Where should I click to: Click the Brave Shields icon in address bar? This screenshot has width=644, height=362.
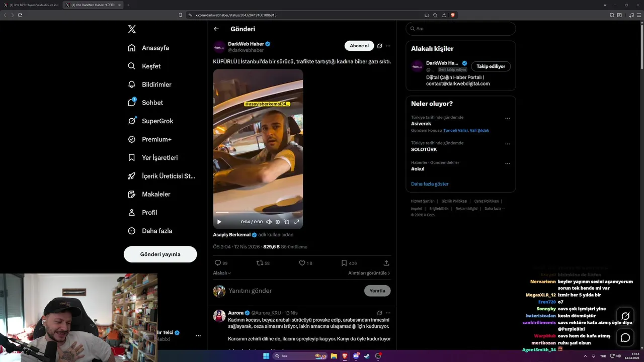coord(453,15)
